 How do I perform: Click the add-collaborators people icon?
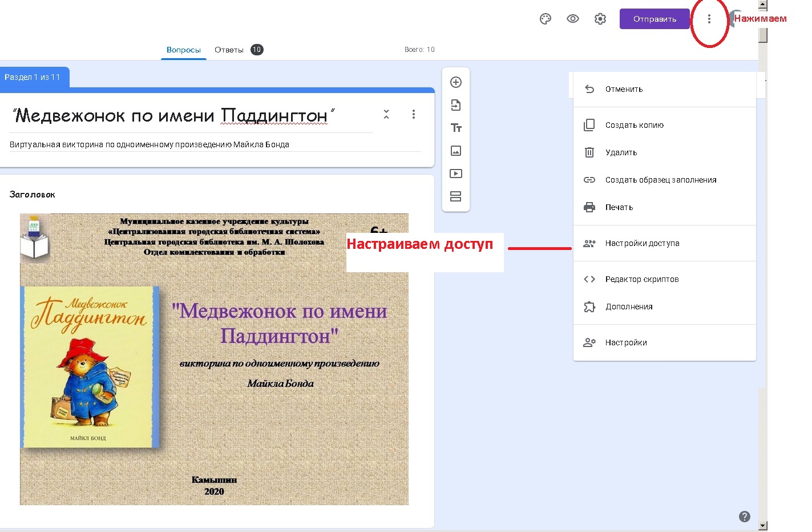pos(589,243)
